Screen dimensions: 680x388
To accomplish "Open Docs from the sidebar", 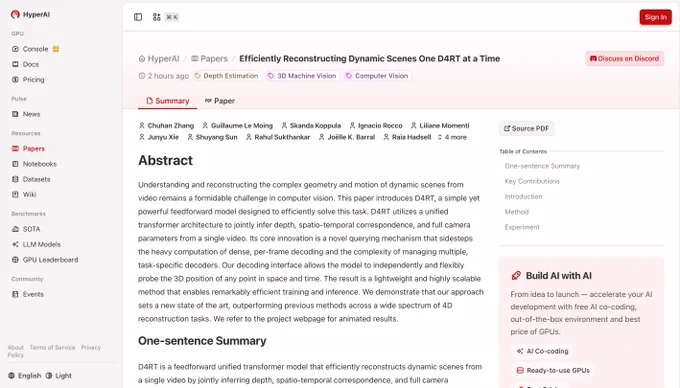I will pyautogui.click(x=25, y=64).
